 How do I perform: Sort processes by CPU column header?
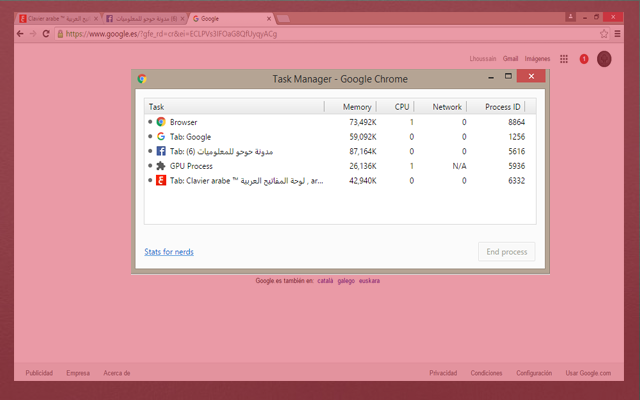coord(402,107)
